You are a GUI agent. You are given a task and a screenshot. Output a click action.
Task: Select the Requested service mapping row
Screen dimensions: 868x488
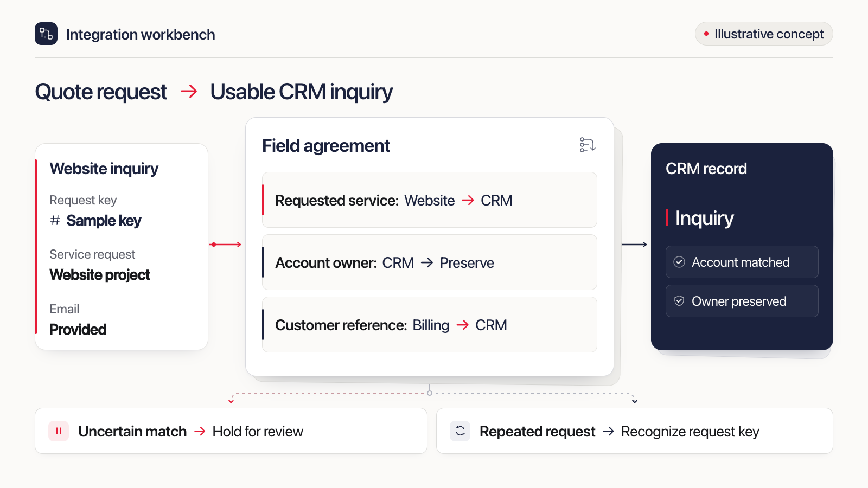click(430, 200)
